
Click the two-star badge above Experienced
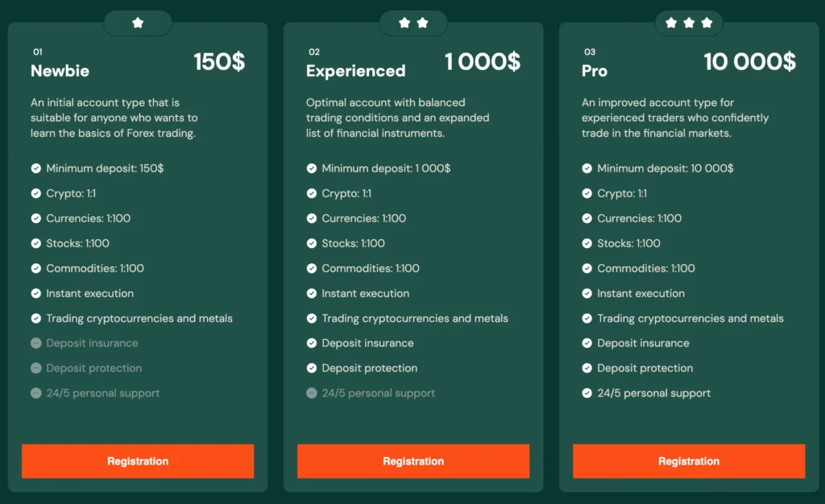(x=413, y=23)
